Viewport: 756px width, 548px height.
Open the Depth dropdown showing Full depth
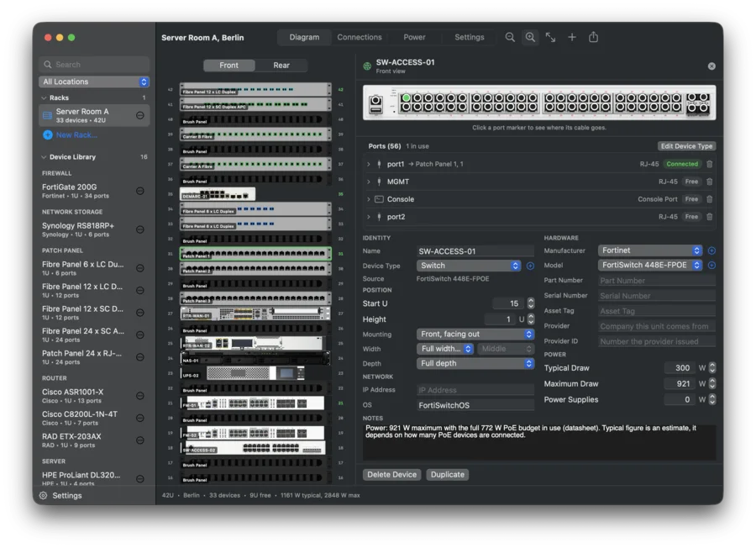[475, 364]
